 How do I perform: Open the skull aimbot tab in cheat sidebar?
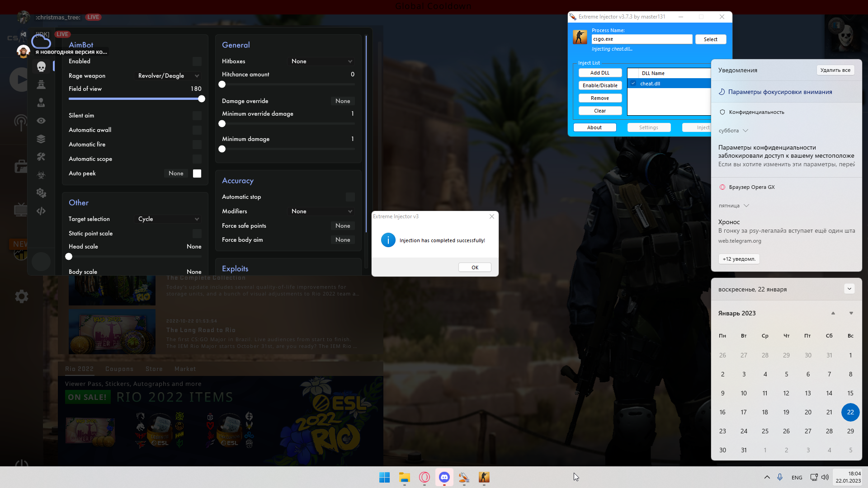(41, 67)
